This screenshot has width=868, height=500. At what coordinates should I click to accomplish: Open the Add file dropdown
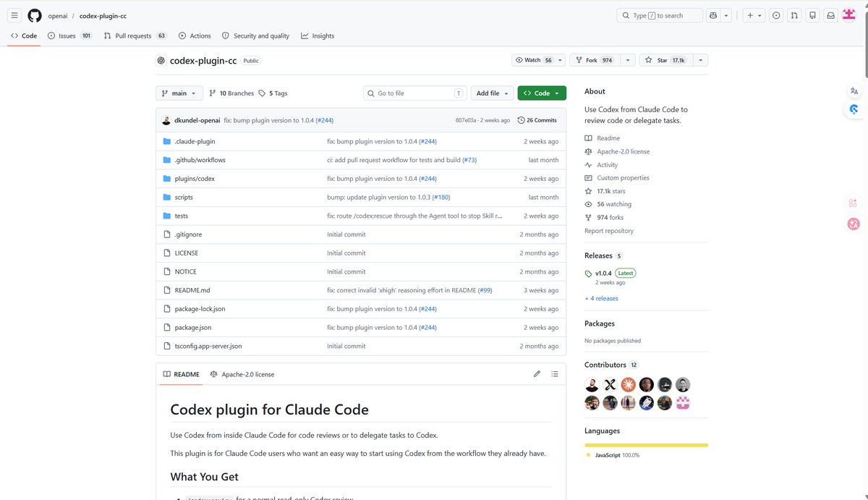point(493,93)
